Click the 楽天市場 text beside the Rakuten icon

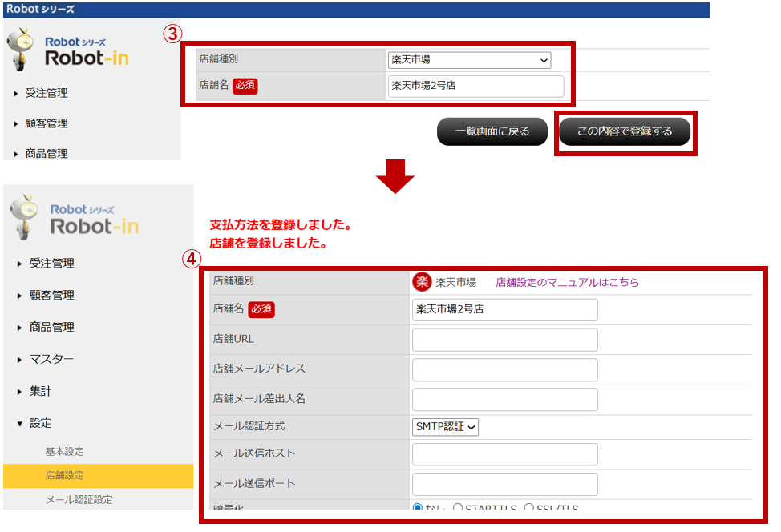tap(455, 283)
